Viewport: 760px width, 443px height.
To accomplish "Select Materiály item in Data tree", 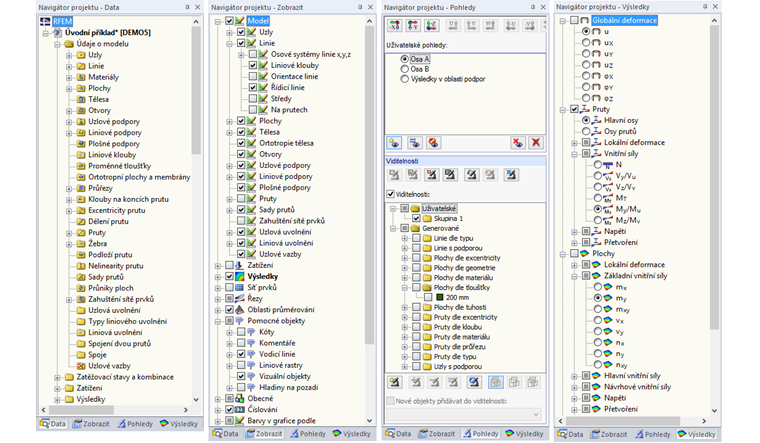I will (x=103, y=77).
